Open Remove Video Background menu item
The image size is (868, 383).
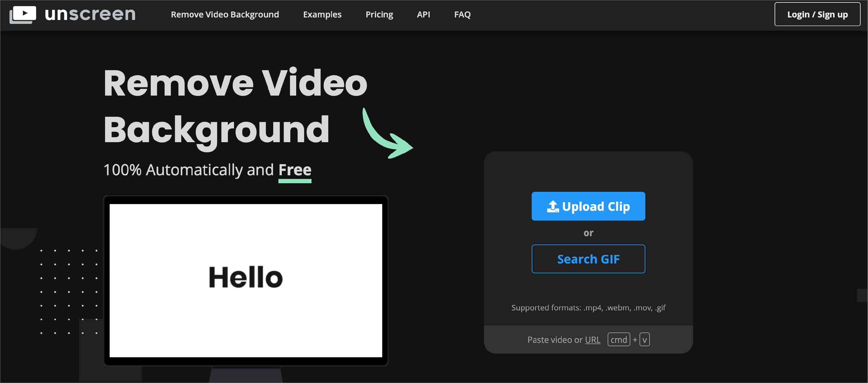pyautogui.click(x=225, y=14)
